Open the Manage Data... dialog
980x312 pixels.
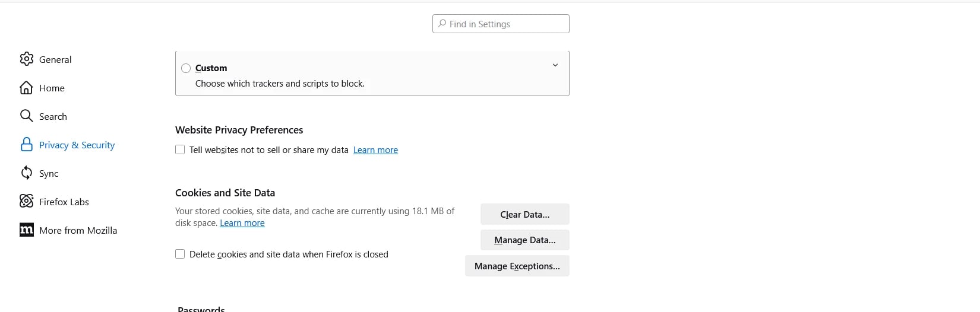(x=524, y=240)
